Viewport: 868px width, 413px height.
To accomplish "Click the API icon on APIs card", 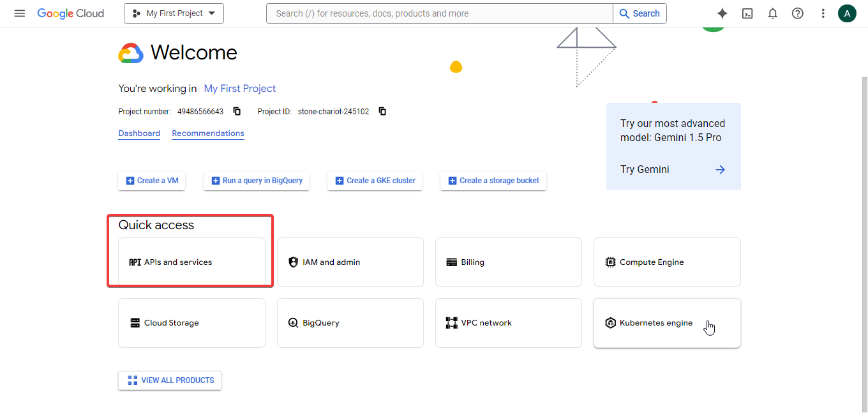I will (x=135, y=262).
